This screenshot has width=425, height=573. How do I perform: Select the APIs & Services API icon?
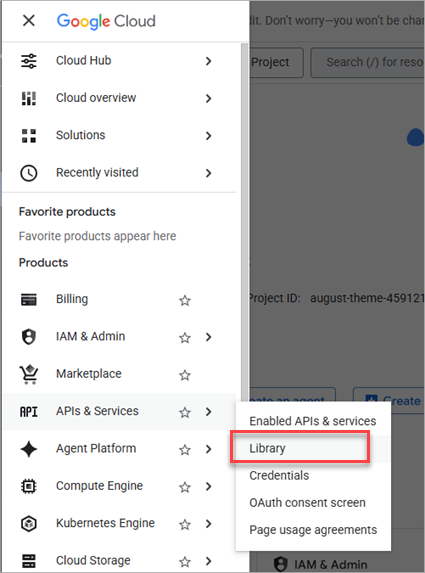29,412
